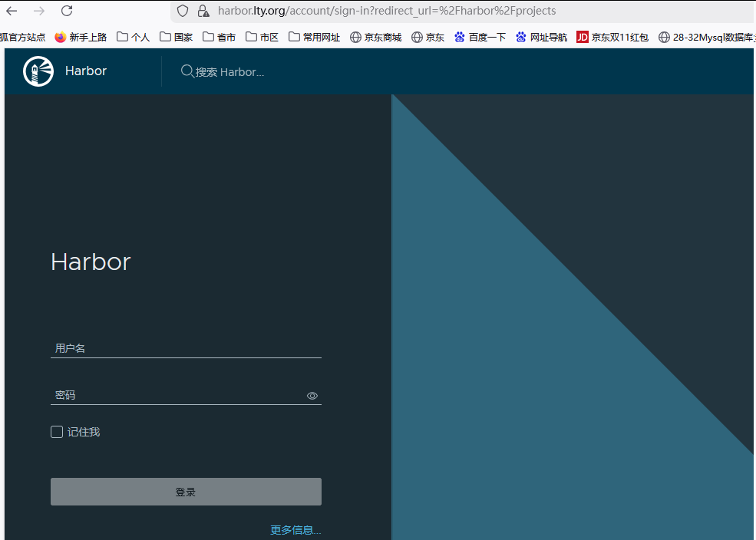This screenshot has width=756, height=540.
Task: Open the 更多信息... link
Action: tap(295, 530)
